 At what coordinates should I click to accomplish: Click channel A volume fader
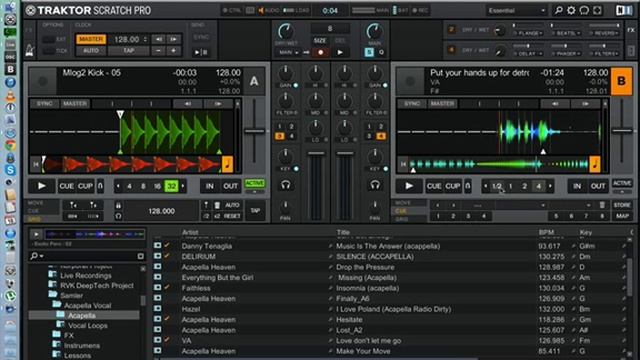[316, 153]
